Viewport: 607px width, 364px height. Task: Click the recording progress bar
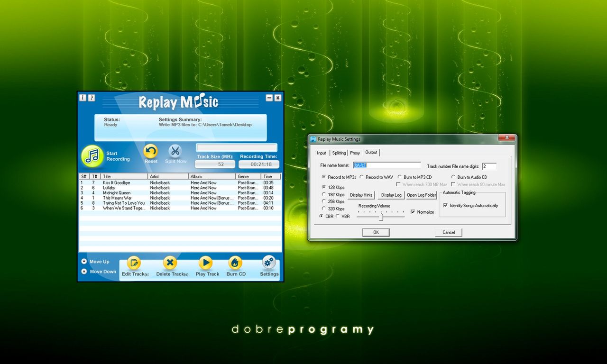(237, 148)
